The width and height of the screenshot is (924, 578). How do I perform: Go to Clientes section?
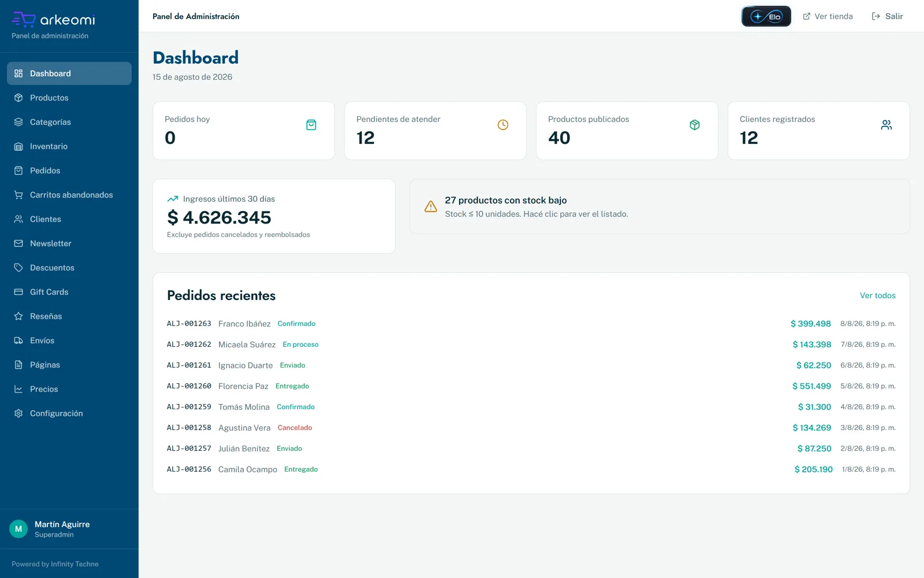coord(69,219)
